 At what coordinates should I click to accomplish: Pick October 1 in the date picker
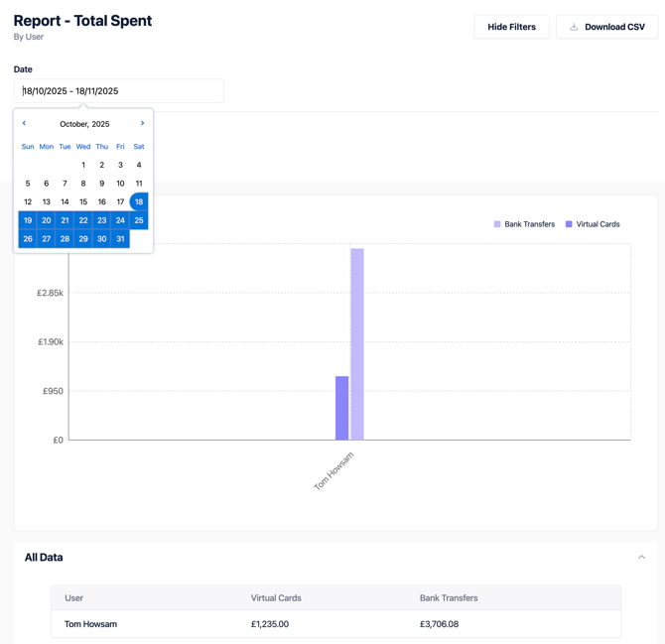(x=83, y=165)
